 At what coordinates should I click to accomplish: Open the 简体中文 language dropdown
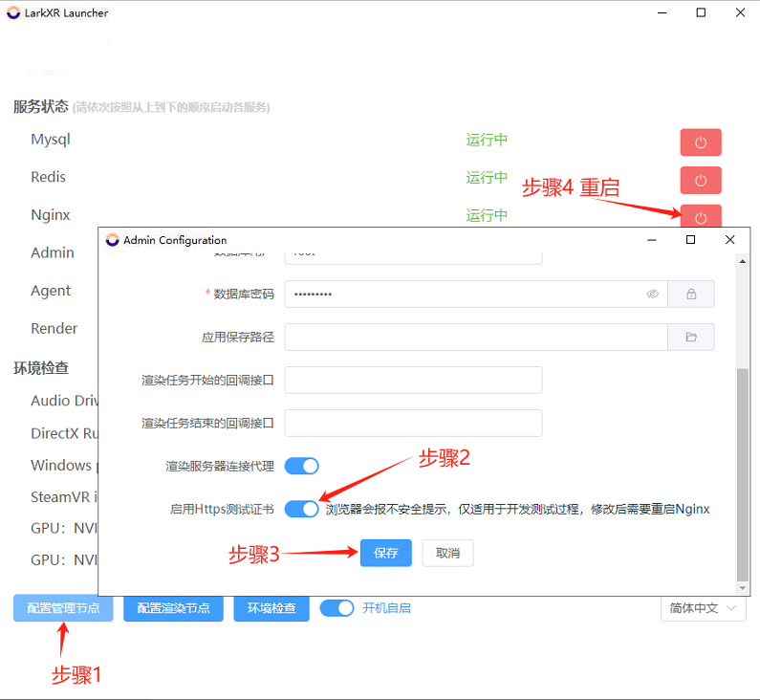704,608
